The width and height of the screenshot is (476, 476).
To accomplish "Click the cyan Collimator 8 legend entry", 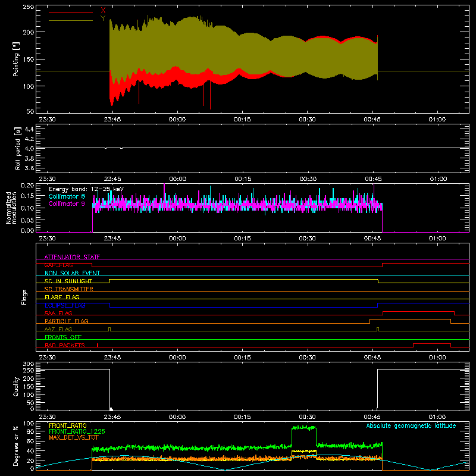I will (x=67, y=196).
